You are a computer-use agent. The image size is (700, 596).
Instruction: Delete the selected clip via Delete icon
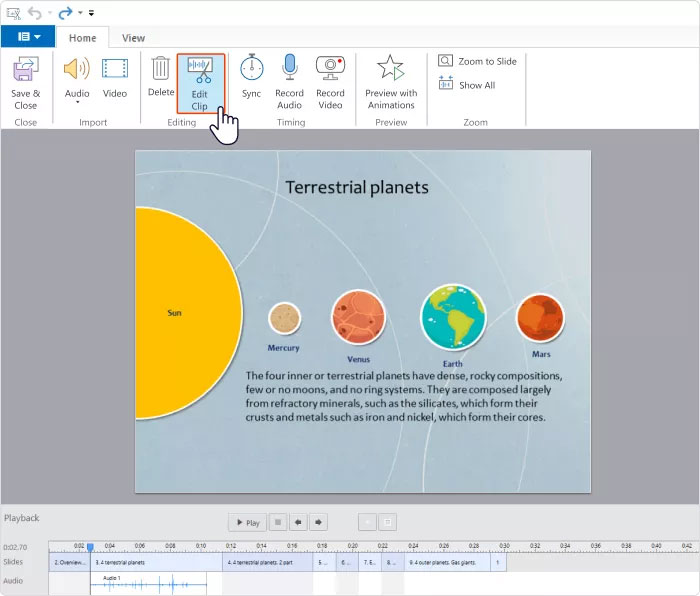(160, 78)
